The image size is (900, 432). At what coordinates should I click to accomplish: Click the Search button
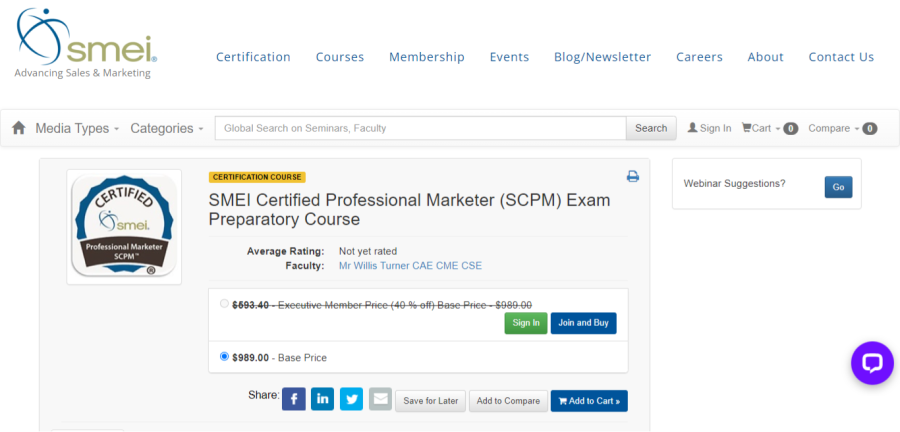coord(651,129)
